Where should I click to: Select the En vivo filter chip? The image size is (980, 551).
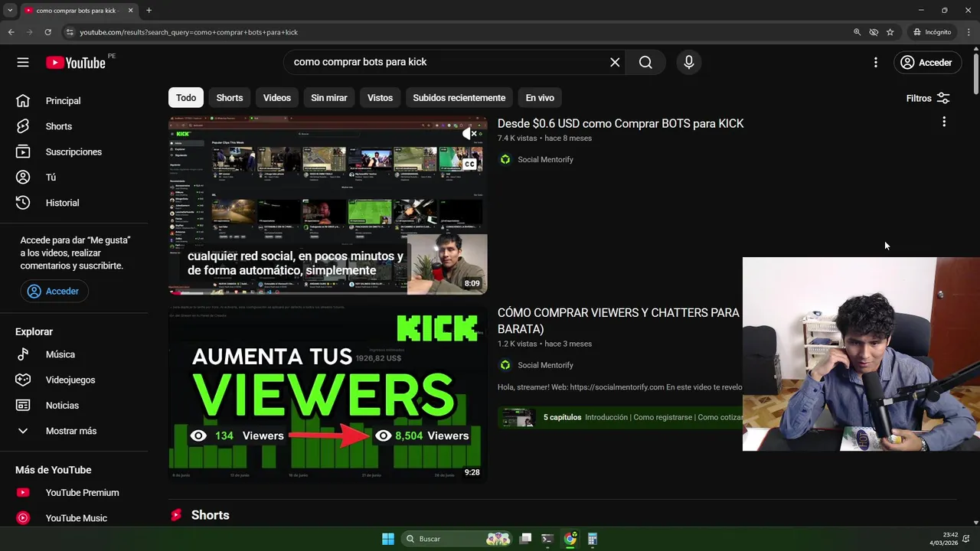(540, 98)
